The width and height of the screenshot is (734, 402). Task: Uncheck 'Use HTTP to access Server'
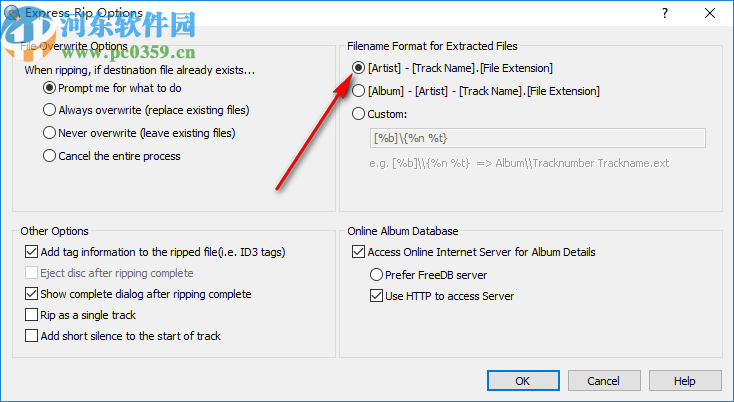click(376, 295)
